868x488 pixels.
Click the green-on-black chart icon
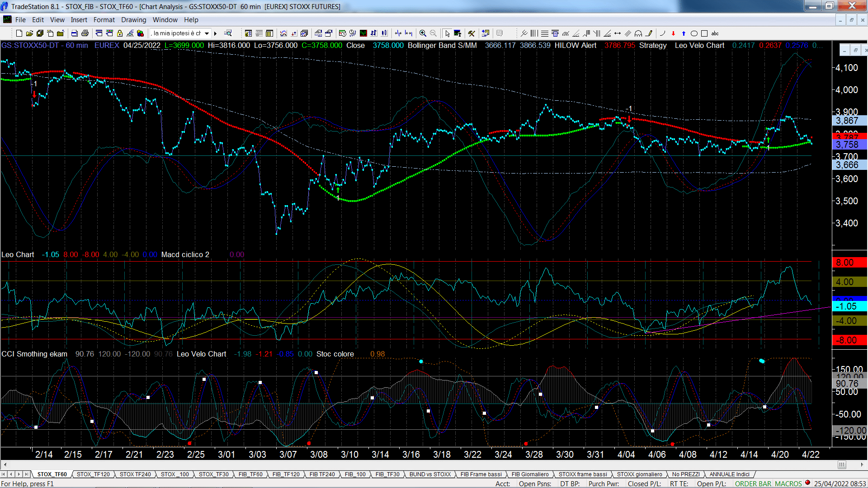pyautogui.click(x=363, y=33)
